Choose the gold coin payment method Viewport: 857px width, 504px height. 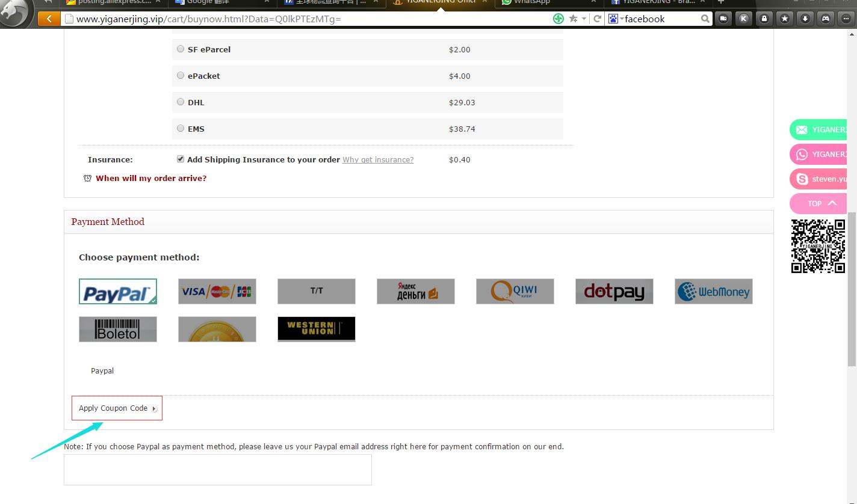[217, 329]
